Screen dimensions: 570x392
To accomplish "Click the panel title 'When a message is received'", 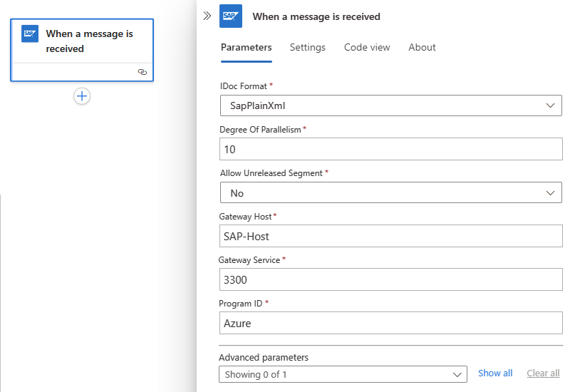I will (x=316, y=16).
